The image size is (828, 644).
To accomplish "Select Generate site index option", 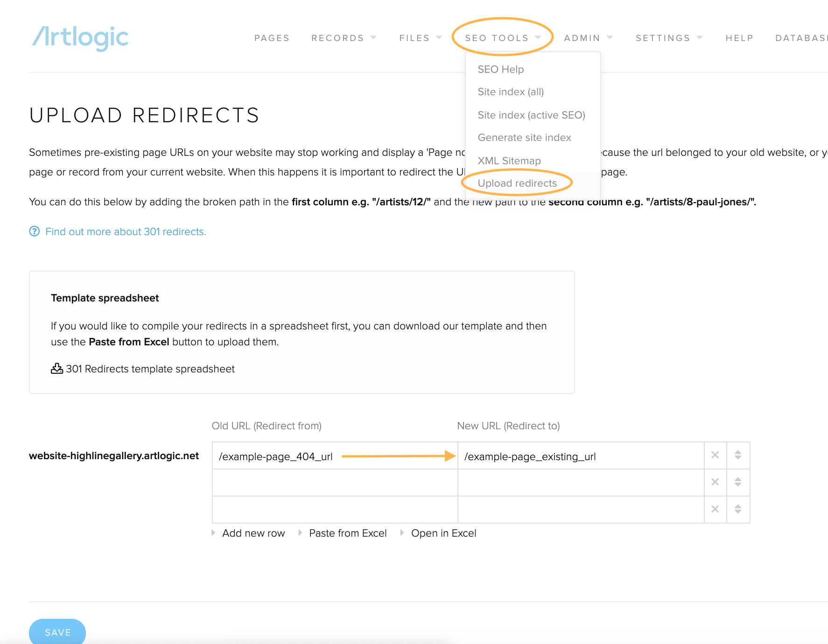I will [x=524, y=138].
